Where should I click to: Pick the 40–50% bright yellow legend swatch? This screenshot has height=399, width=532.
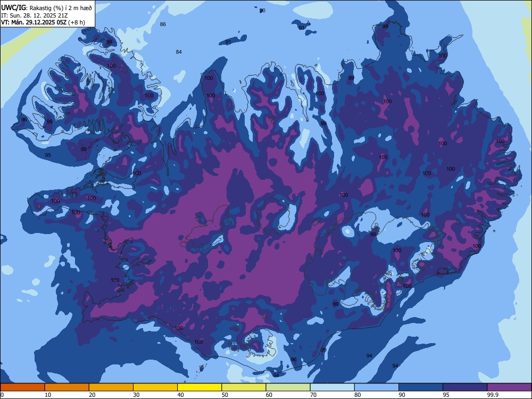(199, 387)
